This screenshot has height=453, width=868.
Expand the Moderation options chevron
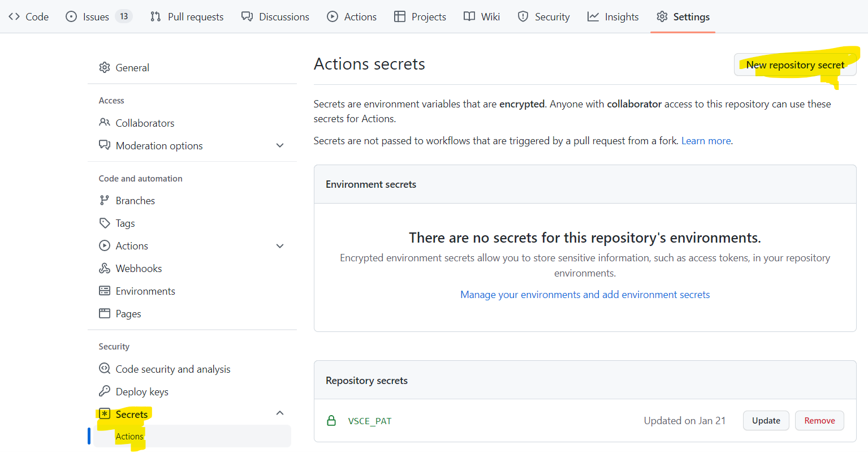point(280,145)
